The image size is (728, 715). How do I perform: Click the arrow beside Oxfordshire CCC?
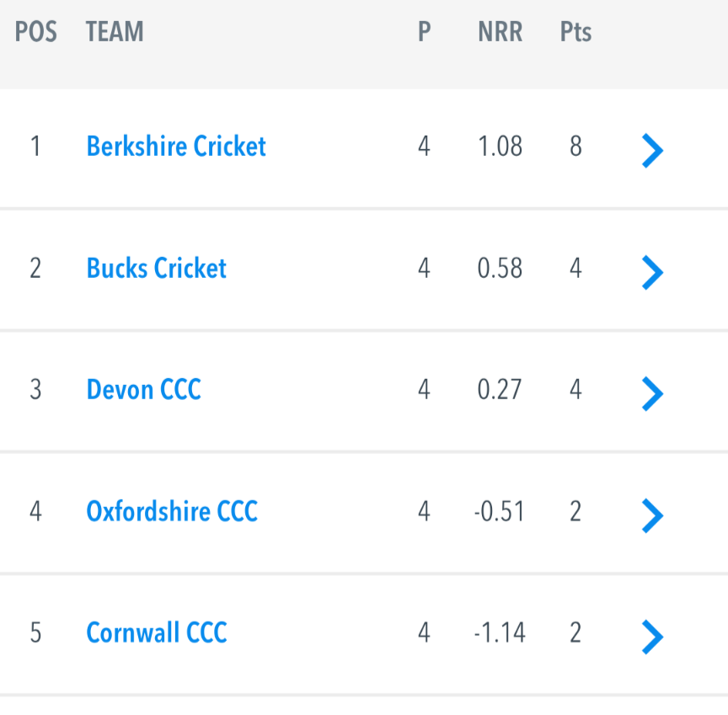click(652, 515)
